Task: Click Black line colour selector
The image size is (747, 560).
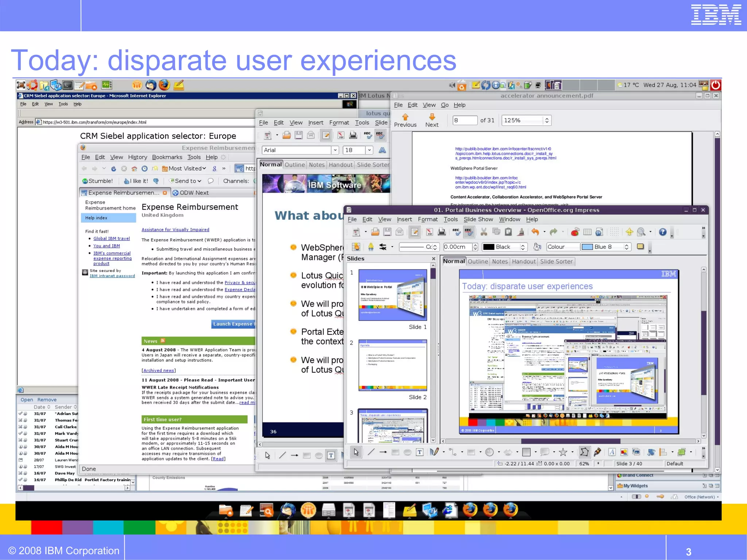Action: pyautogui.click(x=504, y=247)
